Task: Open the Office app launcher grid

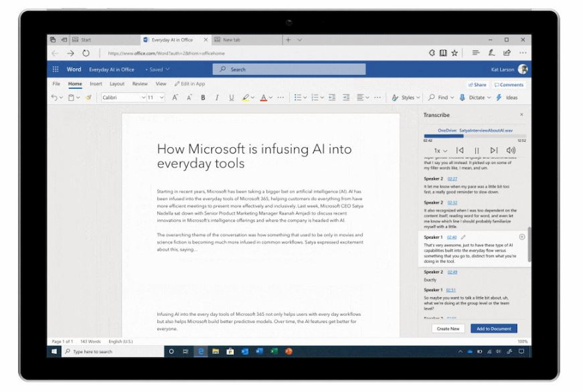Action: point(56,70)
